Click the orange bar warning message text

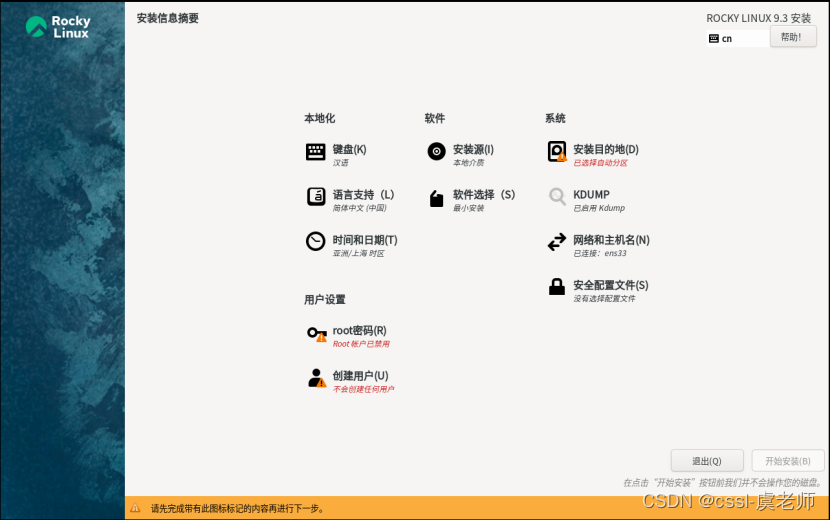pyautogui.click(x=237, y=509)
